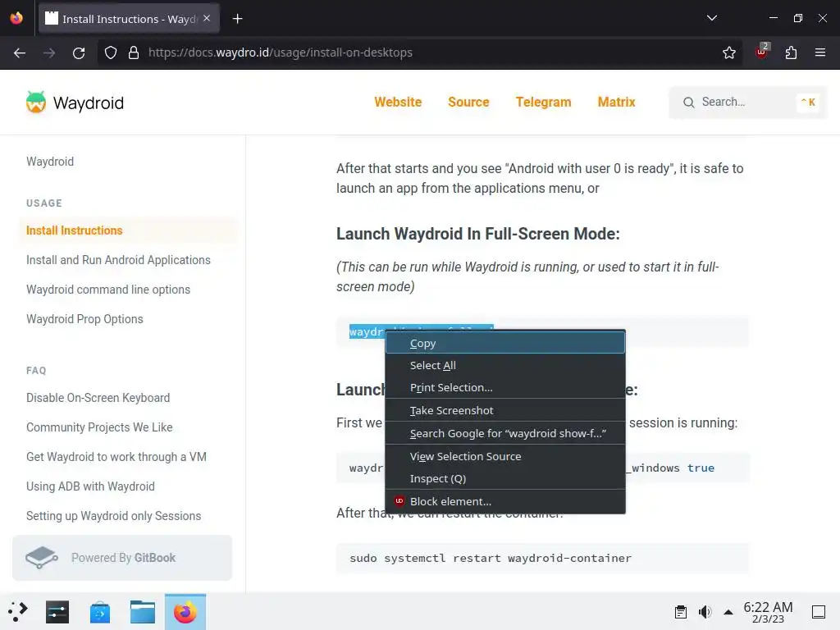Screen dimensions: 840x630
Task: Open the Firefox hamburger menu
Action: pos(819,52)
